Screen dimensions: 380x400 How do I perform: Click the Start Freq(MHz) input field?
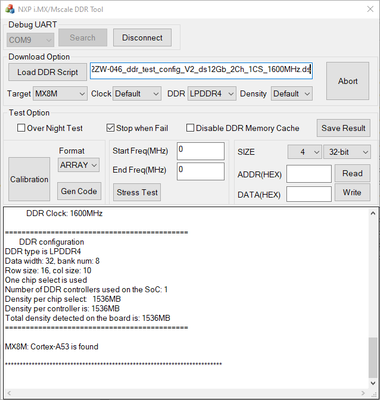pyautogui.click(x=201, y=151)
